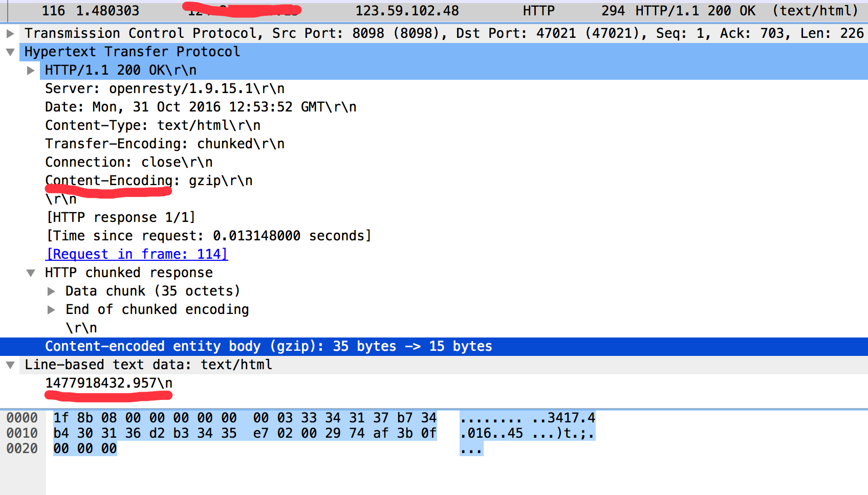Image resolution: width=868 pixels, height=495 pixels.
Task: Expand the Transmission Control Protocol section
Action: 10,34
